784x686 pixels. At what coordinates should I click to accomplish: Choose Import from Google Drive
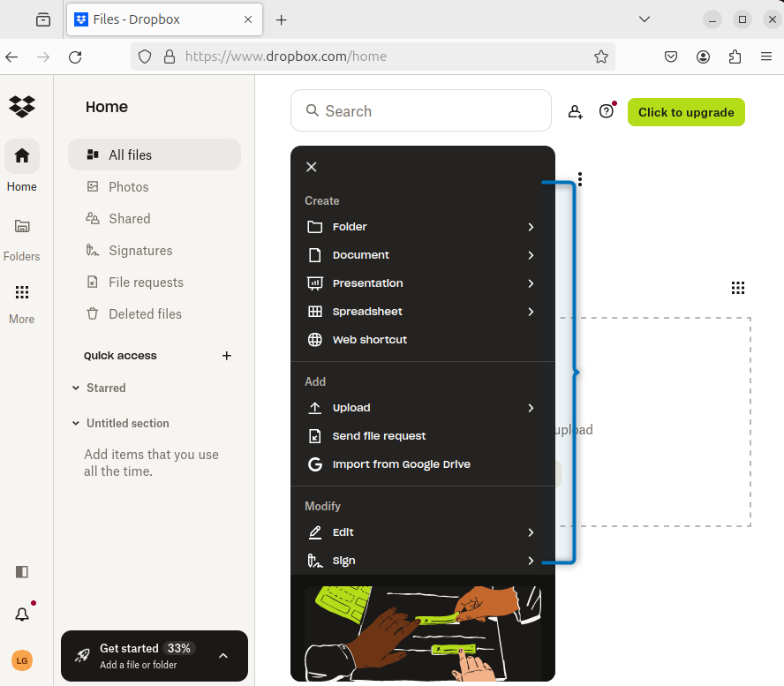coord(401,464)
